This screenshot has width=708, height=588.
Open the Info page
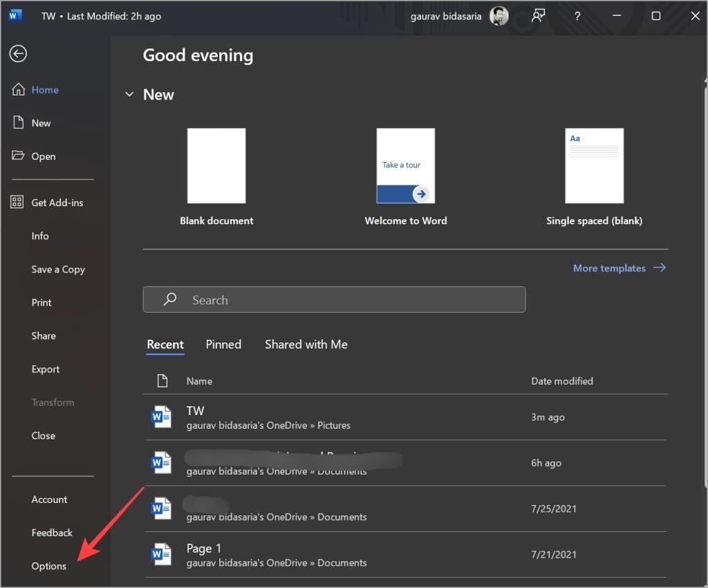click(x=40, y=236)
